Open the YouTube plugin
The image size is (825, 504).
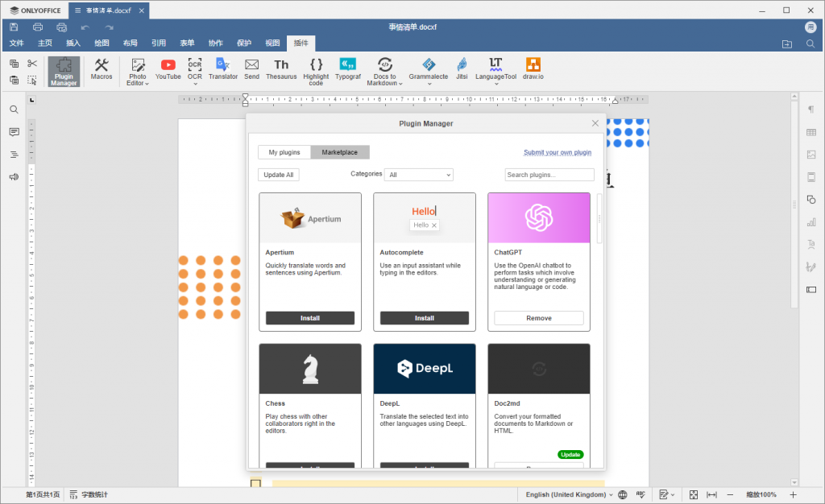tap(168, 68)
